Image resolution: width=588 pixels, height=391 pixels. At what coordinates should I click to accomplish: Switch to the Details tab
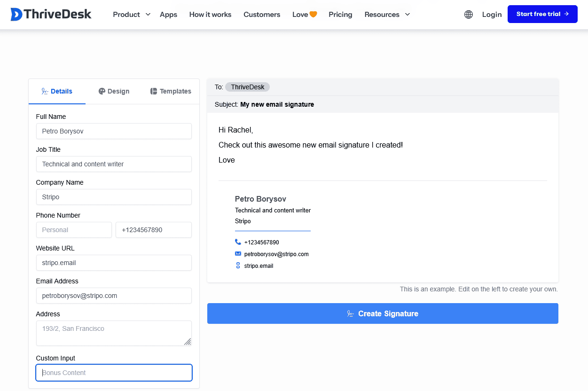pyautogui.click(x=57, y=91)
